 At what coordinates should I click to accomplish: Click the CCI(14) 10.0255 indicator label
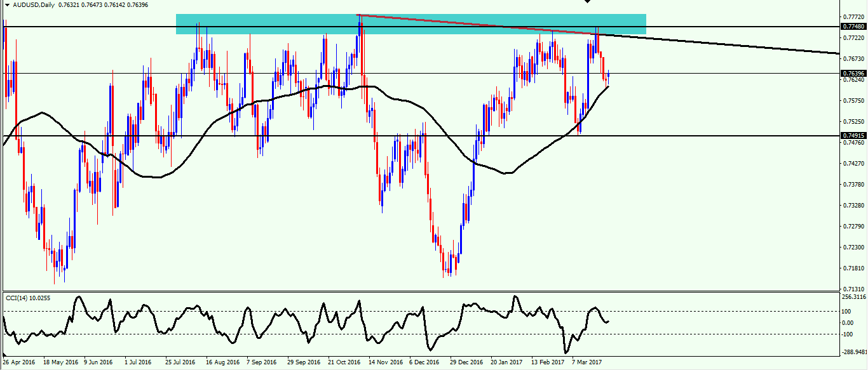[28, 298]
